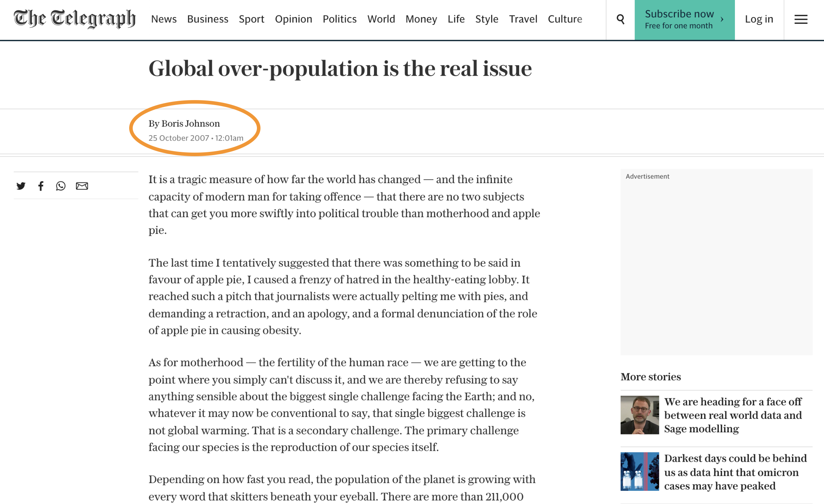
Task: Navigate to Politics section
Action: click(339, 19)
